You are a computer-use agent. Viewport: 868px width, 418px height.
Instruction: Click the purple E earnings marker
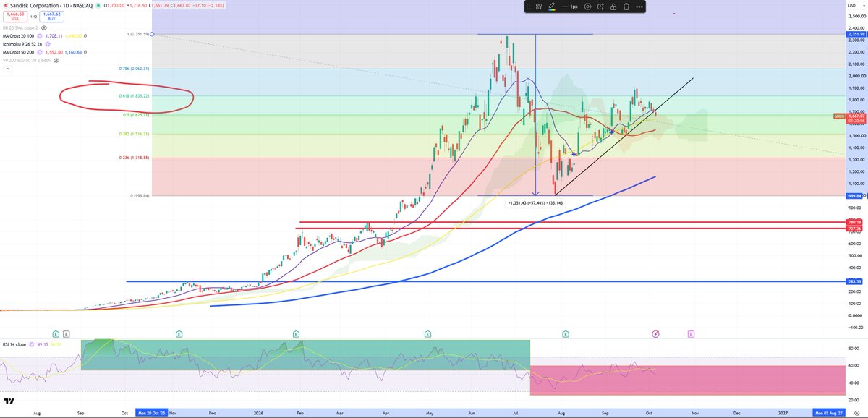(692, 334)
